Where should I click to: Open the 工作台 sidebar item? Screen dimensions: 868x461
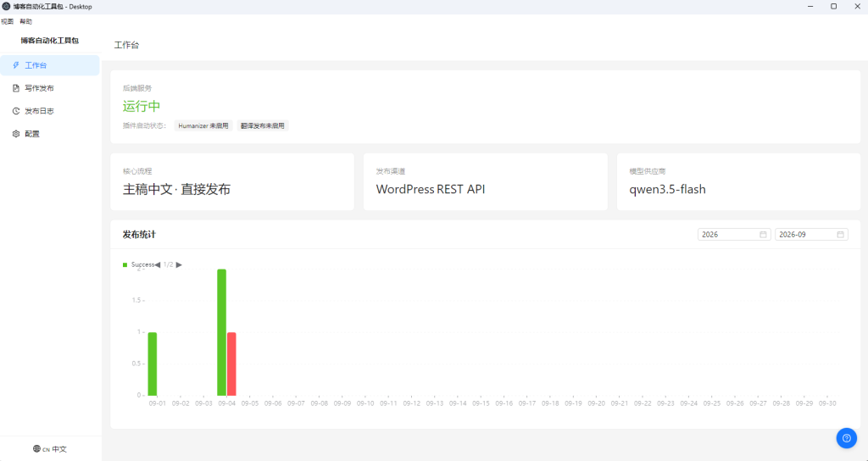coord(50,65)
